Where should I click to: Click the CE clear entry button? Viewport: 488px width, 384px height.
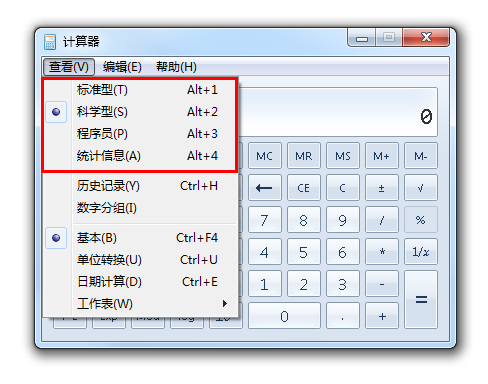[304, 188]
